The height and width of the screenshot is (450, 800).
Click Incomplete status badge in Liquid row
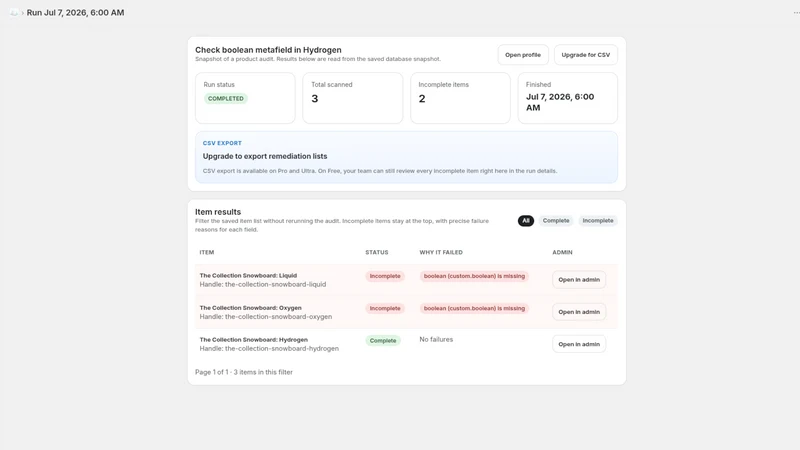click(x=385, y=276)
